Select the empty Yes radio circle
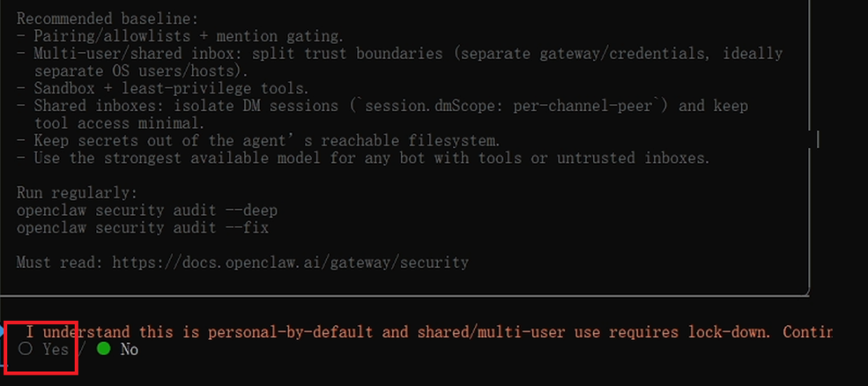The image size is (868, 386). point(26,349)
